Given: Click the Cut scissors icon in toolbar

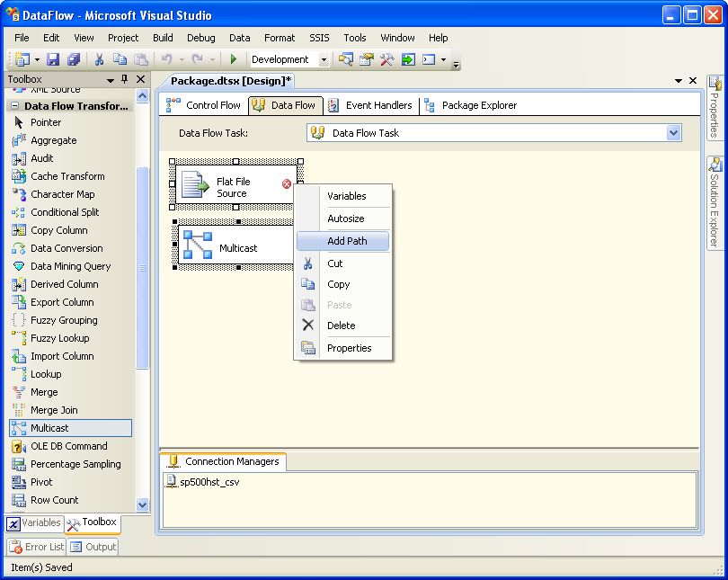Looking at the screenshot, I should [99, 60].
